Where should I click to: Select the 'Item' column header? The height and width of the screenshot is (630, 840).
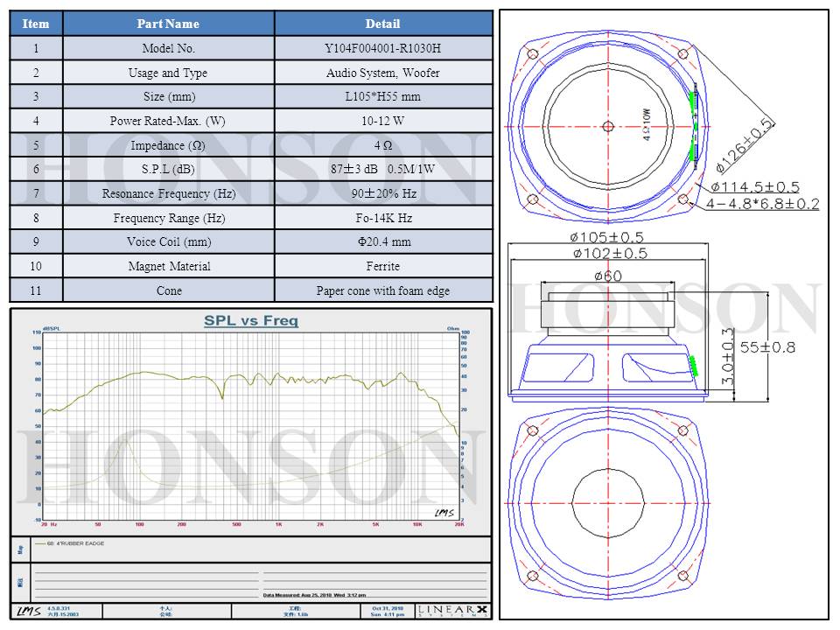pyautogui.click(x=36, y=24)
